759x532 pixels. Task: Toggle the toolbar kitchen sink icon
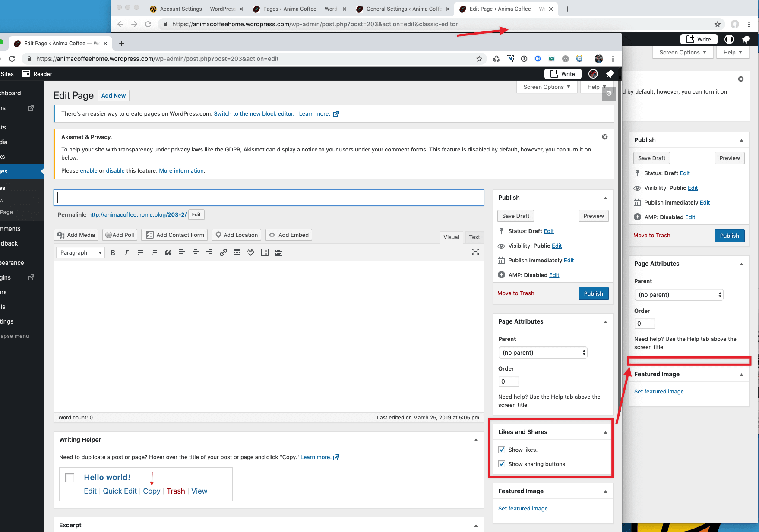[278, 253]
